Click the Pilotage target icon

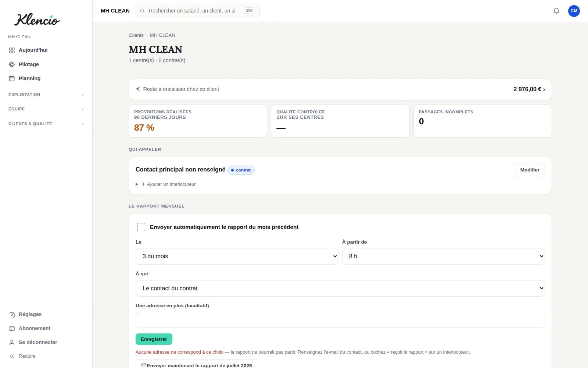click(x=12, y=64)
